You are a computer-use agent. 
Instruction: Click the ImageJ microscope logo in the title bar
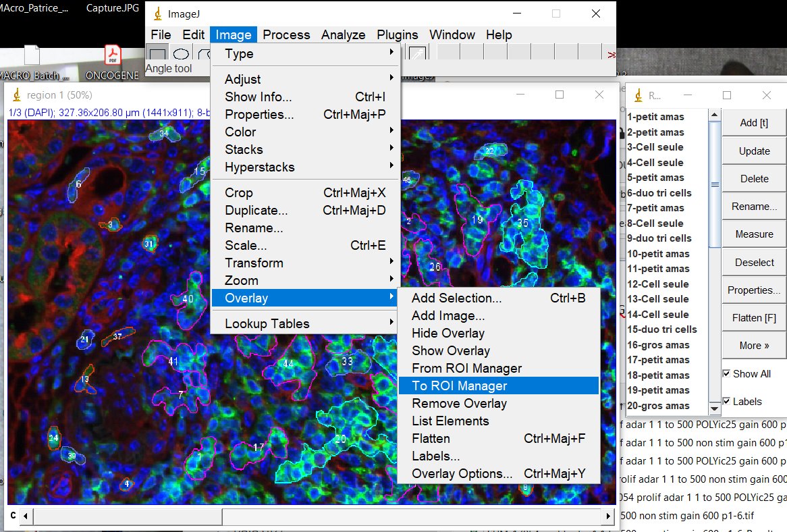pyautogui.click(x=157, y=14)
